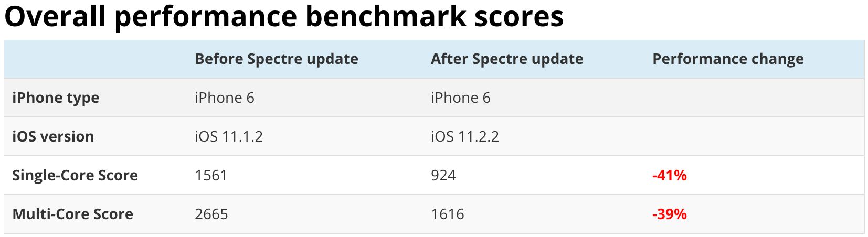Click the blank top-left header cell
Image resolution: width=868 pixels, height=237 pixels.
point(96,59)
